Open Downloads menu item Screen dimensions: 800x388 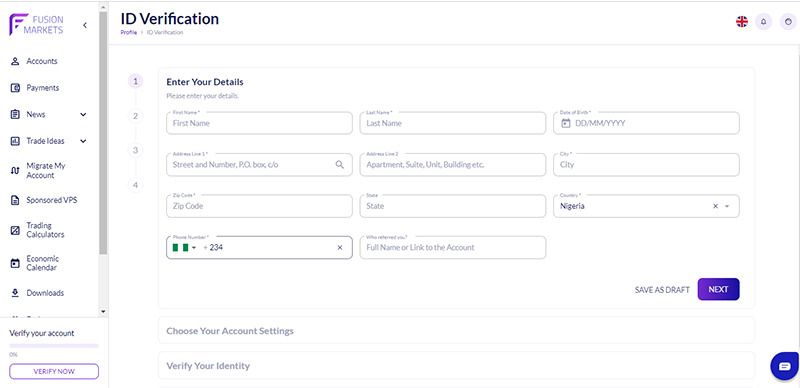coord(45,293)
